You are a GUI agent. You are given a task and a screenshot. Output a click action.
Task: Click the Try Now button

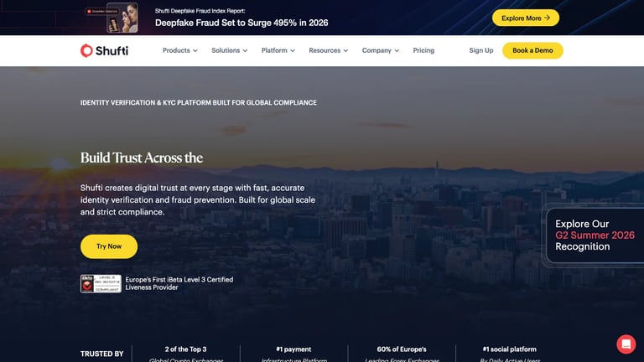pos(109,246)
